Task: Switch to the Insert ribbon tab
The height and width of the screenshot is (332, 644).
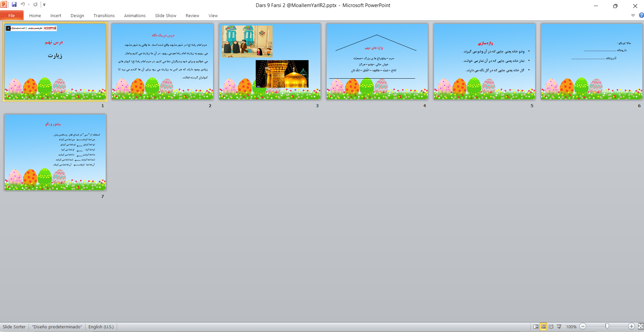Action: (56, 15)
